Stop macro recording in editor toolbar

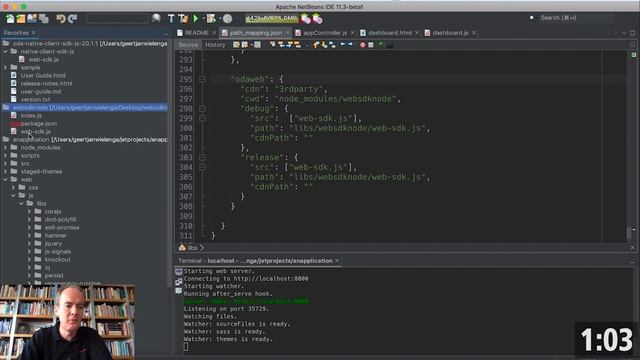(370, 44)
